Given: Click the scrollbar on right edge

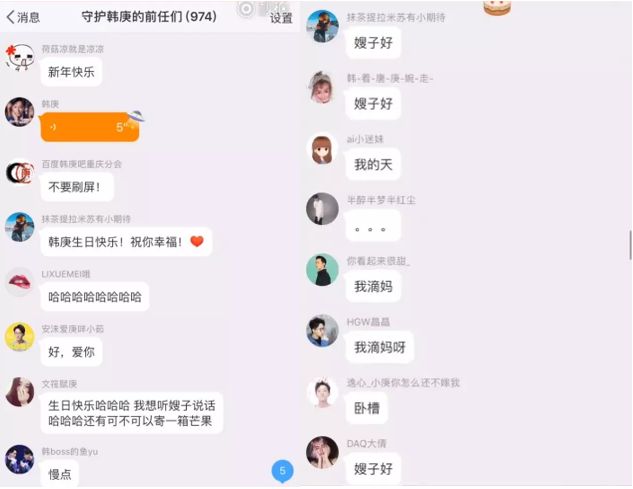Looking at the screenshot, I should 630,245.
